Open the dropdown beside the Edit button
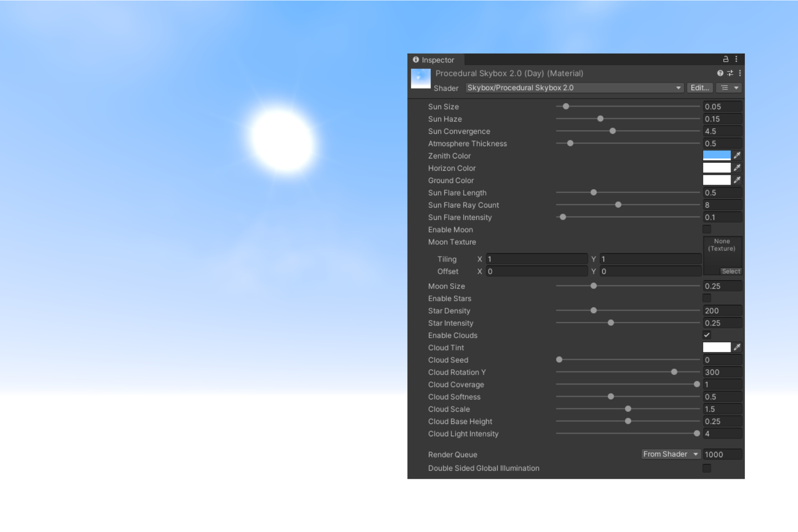 click(x=729, y=88)
